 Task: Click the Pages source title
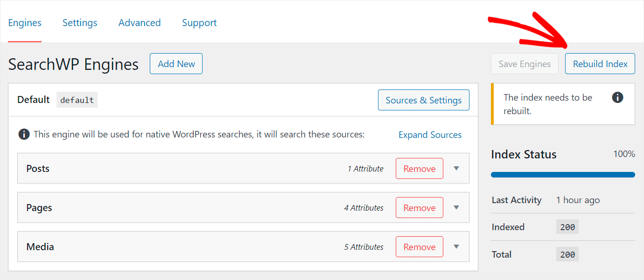39,208
